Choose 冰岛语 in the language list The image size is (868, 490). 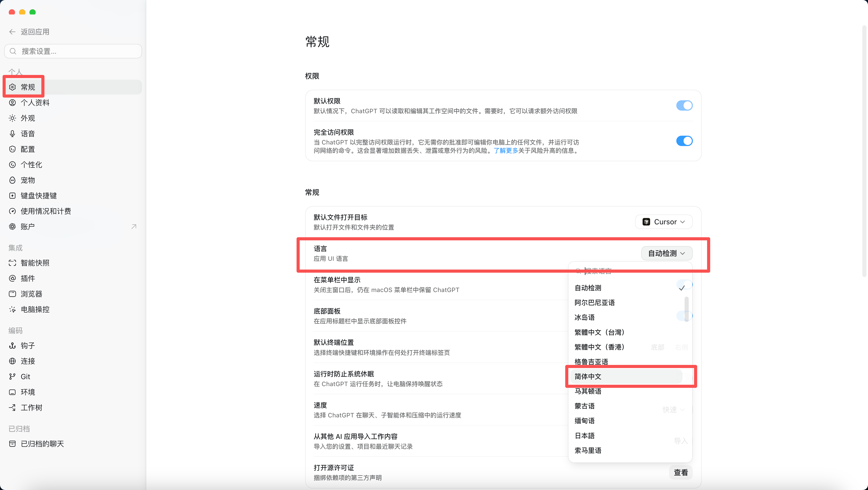click(627, 317)
